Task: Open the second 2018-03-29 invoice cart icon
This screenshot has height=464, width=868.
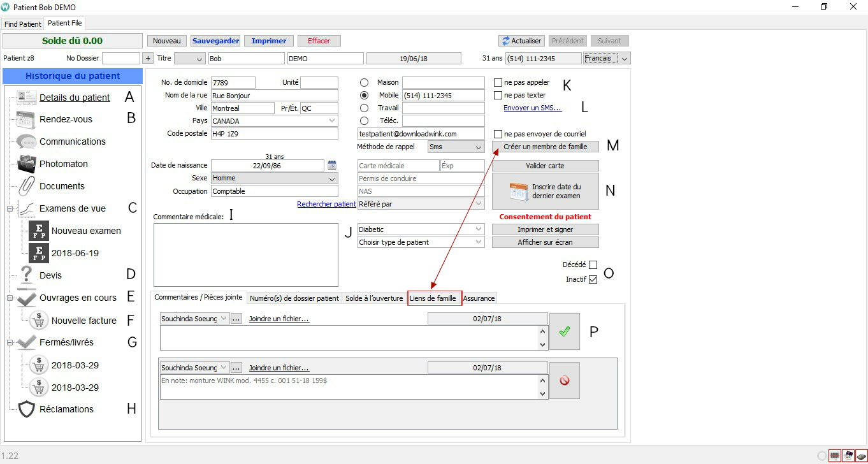Action: pyautogui.click(x=39, y=388)
